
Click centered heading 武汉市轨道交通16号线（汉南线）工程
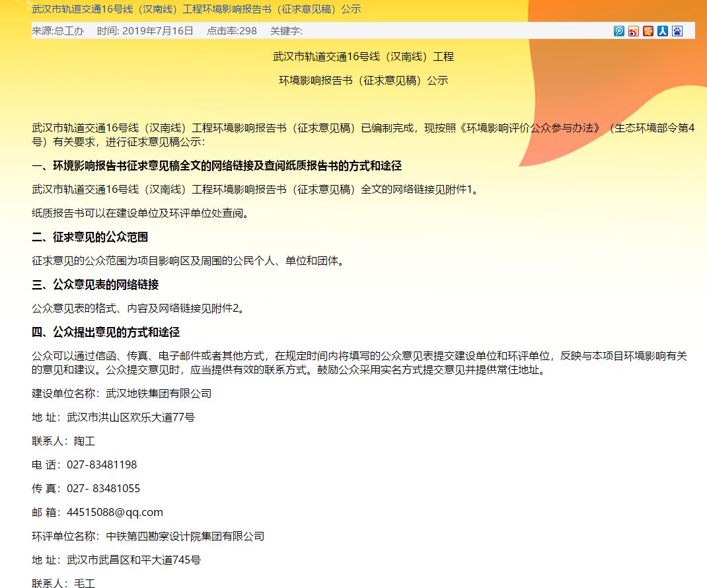pyautogui.click(x=363, y=56)
